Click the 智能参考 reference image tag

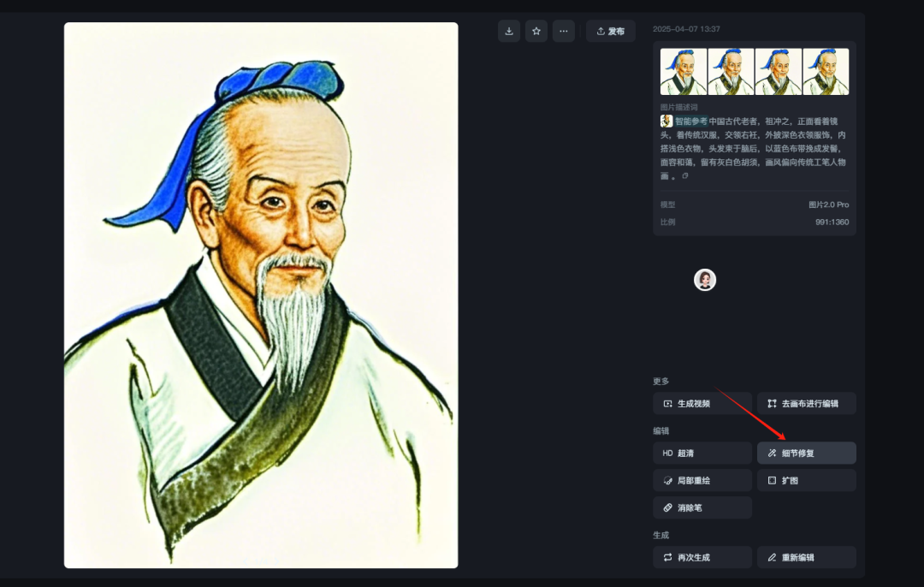(x=684, y=122)
